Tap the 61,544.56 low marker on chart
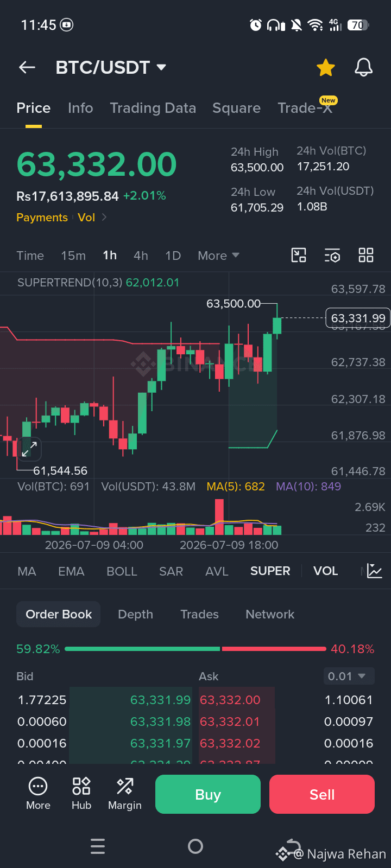391x868 pixels. (x=60, y=471)
